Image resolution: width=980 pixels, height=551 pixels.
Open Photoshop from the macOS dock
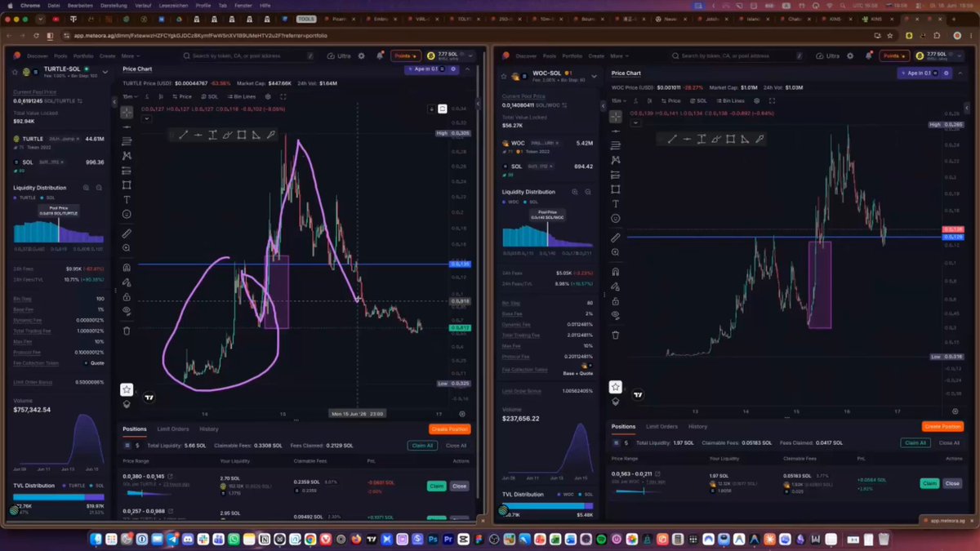click(434, 540)
